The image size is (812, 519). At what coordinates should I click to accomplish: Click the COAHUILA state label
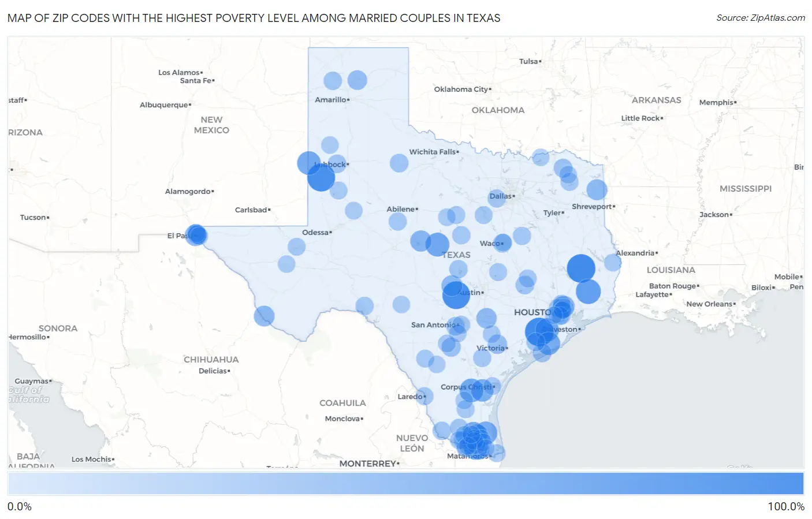pos(342,403)
